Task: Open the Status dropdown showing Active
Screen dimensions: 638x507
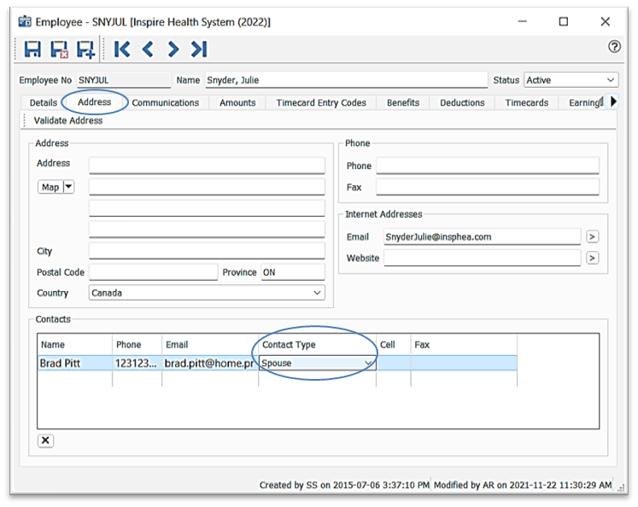Action: pyautogui.click(x=571, y=80)
